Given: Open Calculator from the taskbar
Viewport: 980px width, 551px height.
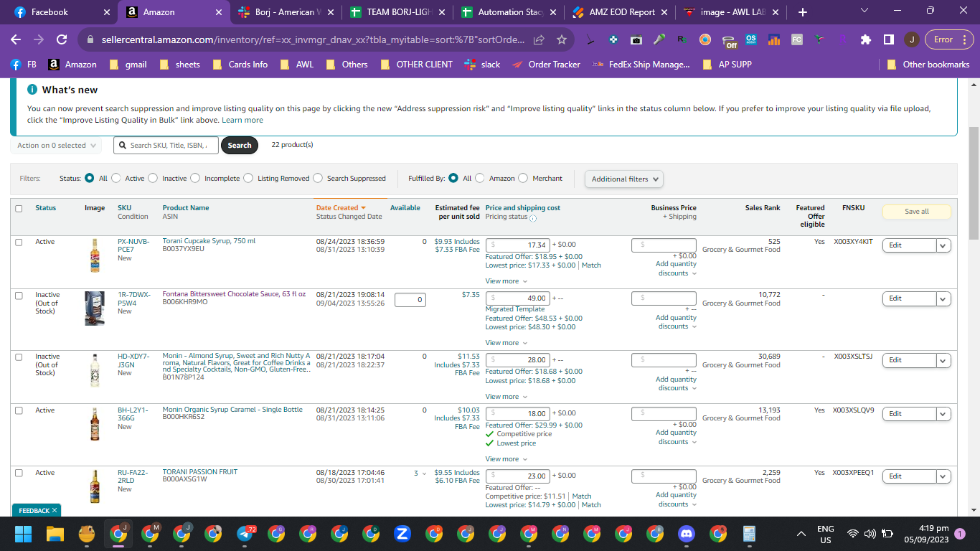Looking at the screenshot, I should (750, 534).
